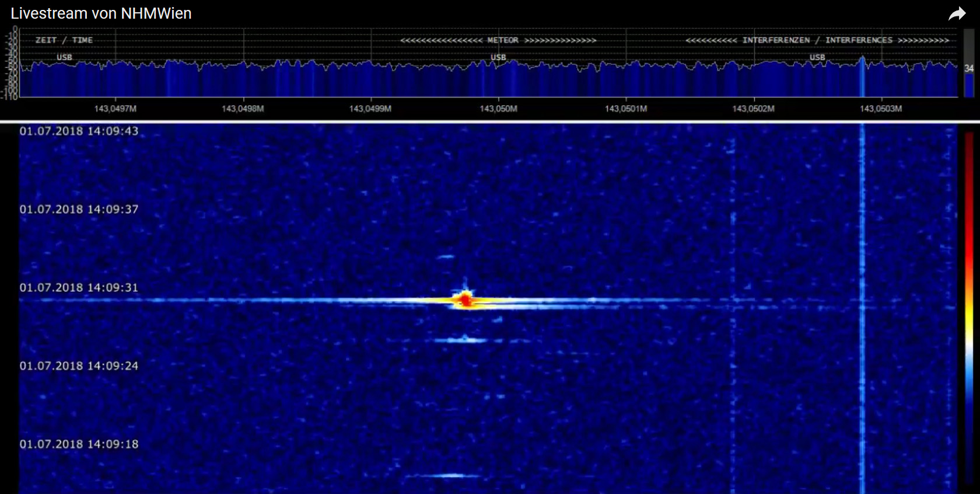Image resolution: width=980 pixels, height=494 pixels.
Task: Click the USB marker under ZEIT / TIME
Action: coord(64,57)
